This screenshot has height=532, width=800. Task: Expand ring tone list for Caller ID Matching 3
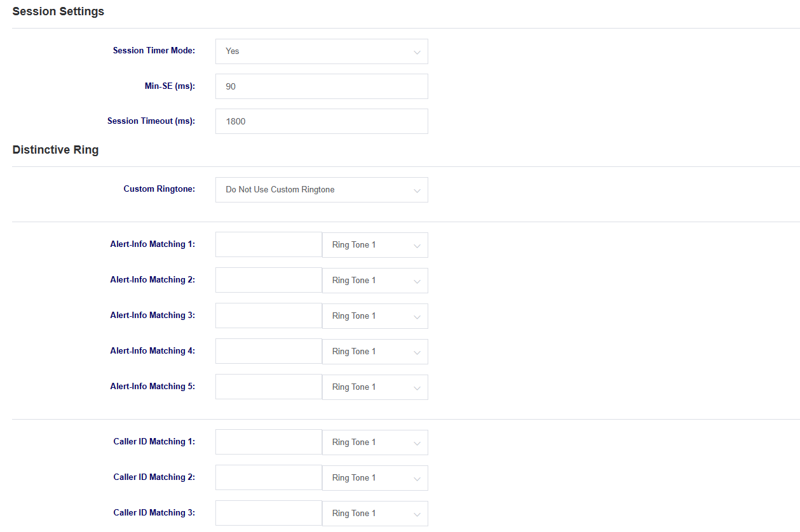click(375, 514)
